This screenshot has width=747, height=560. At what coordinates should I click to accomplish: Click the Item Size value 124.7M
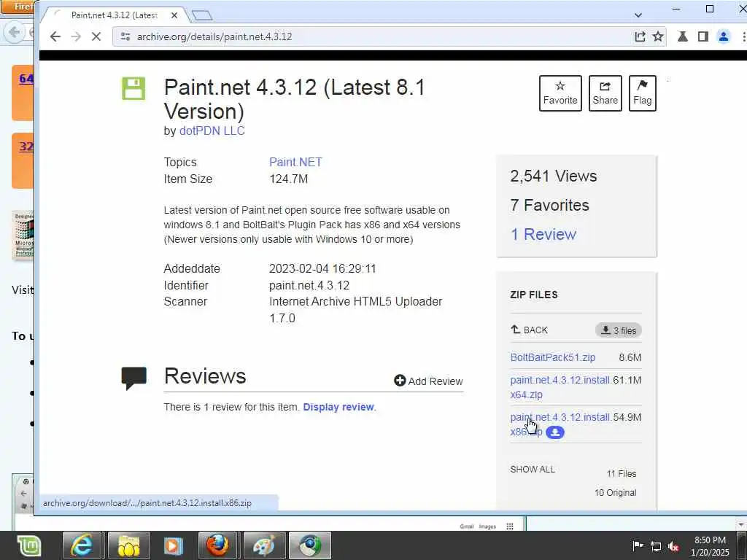(x=288, y=179)
